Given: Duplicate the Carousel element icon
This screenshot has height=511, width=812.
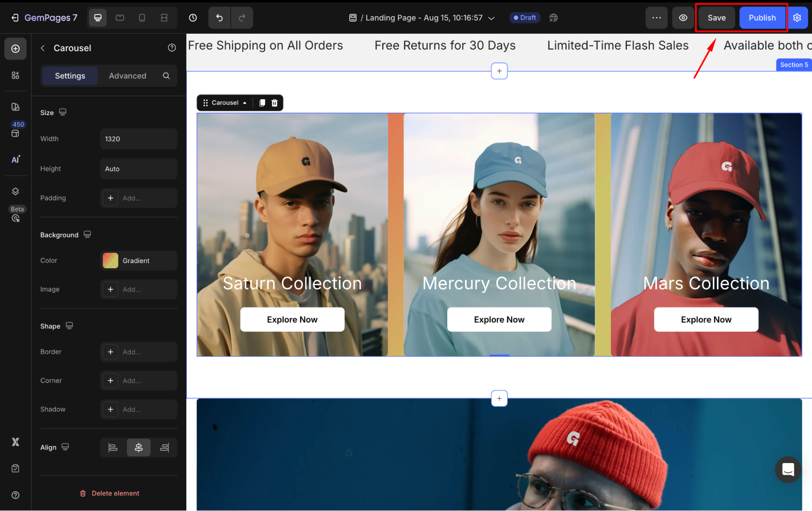Looking at the screenshot, I should pyautogui.click(x=262, y=103).
